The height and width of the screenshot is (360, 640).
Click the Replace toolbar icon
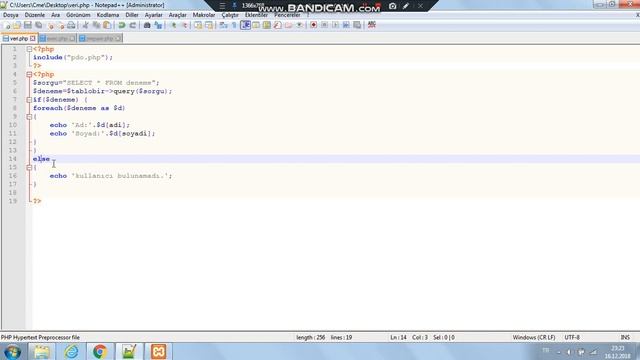(x=158, y=25)
